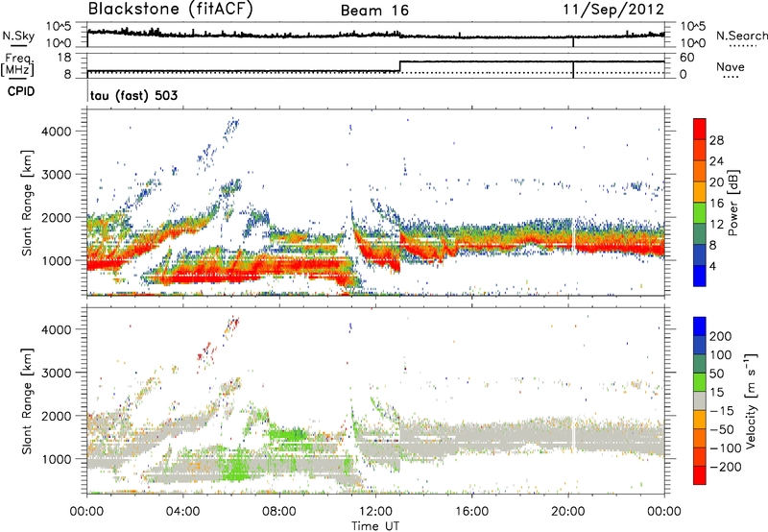
Task: Click the 'Beam 16' label
Action: pos(374,11)
